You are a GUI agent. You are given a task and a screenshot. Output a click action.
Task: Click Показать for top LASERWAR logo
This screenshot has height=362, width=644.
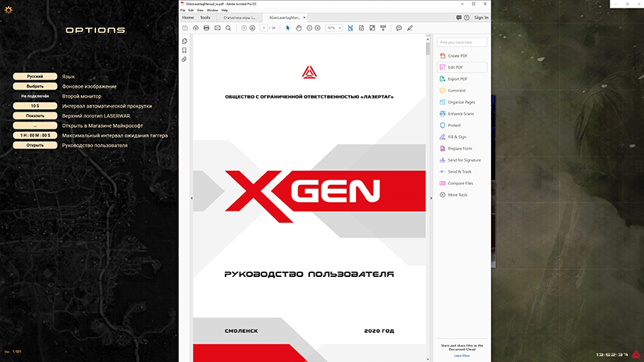[35, 115]
